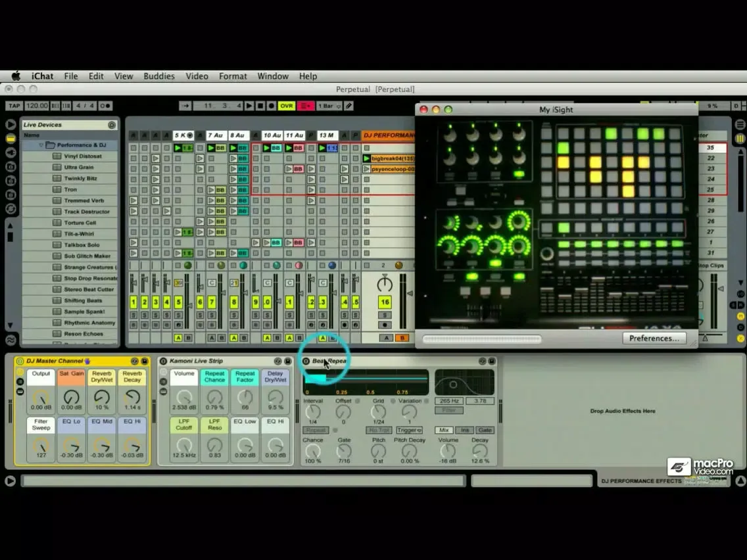
Task: Click hot-swap icon on Kamoni Live Strip
Action: (277, 362)
